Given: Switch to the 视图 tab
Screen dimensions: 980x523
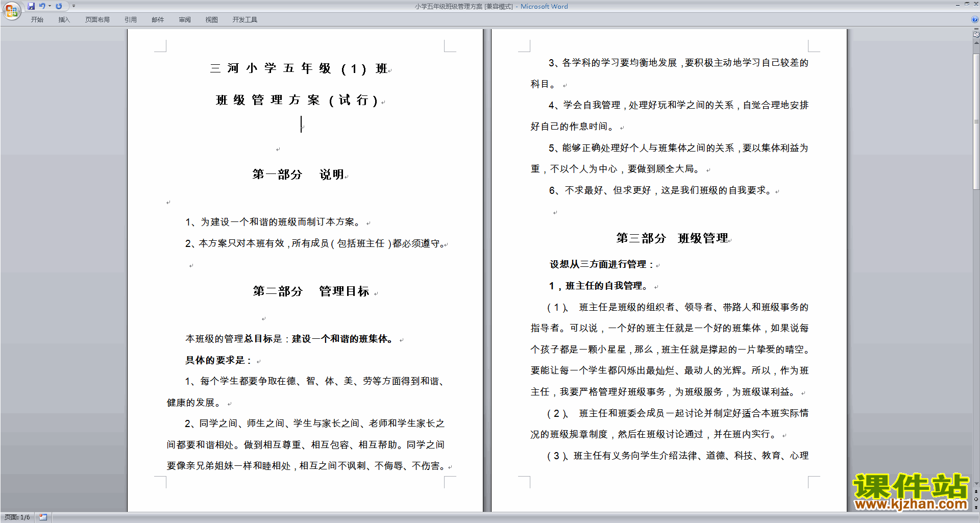Looking at the screenshot, I should coord(212,20).
